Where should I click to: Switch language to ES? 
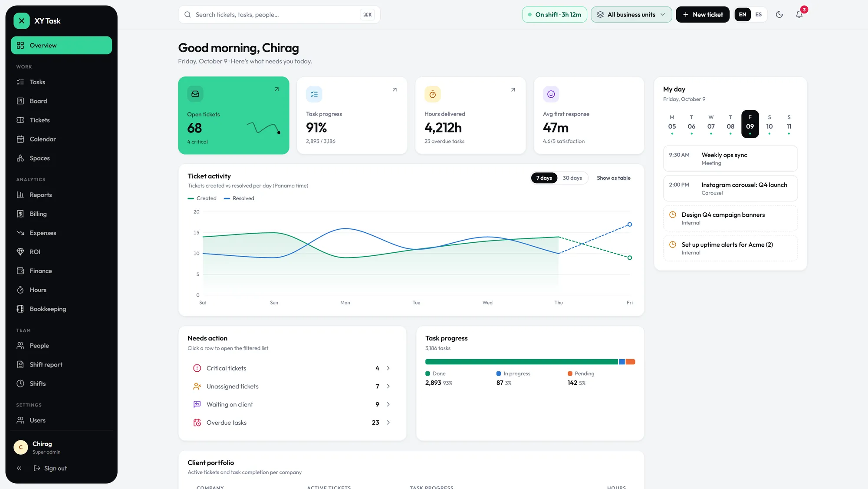[x=758, y=14]
